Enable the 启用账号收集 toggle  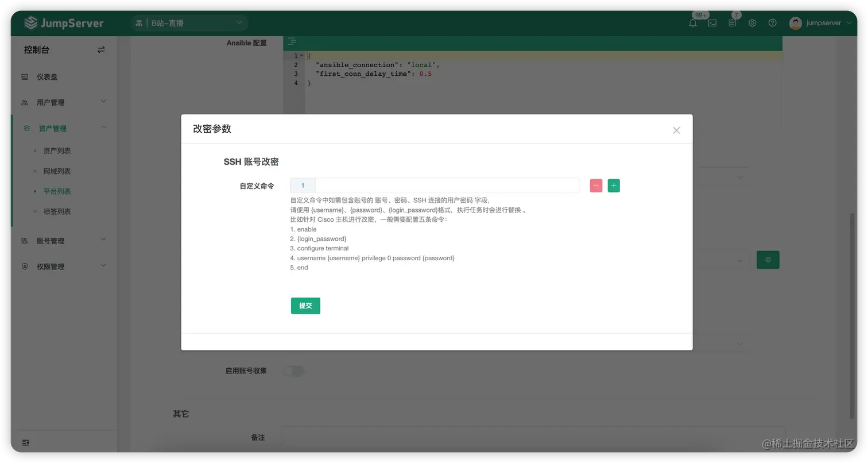pyautogui.click(x=294, y=371)
